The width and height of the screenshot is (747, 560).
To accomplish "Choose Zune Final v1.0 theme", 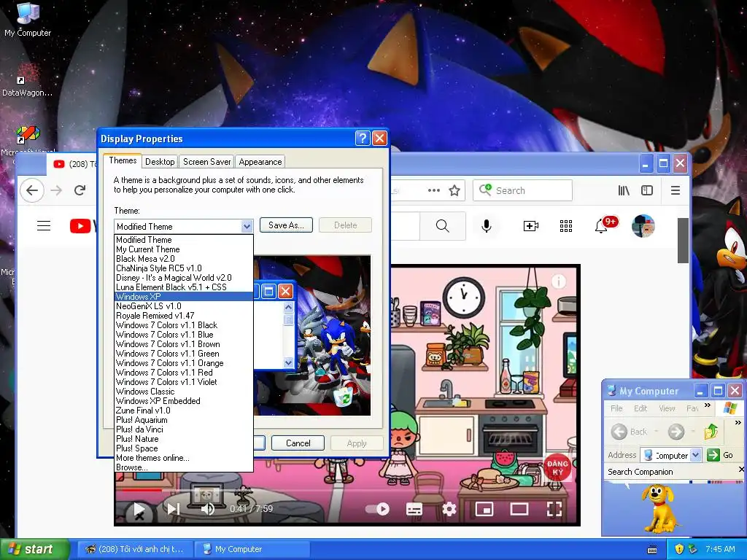I will pos(183,411).
